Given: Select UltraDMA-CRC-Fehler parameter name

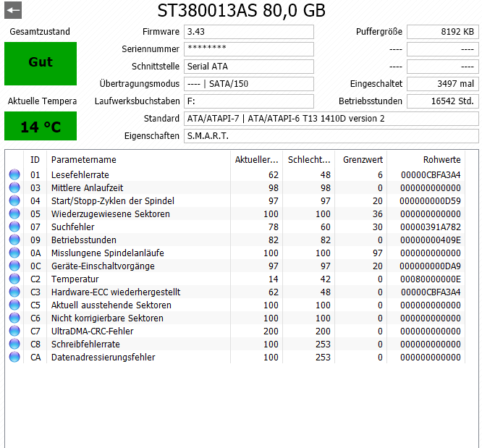Looking at the screenshot, I should pos(92,331).
